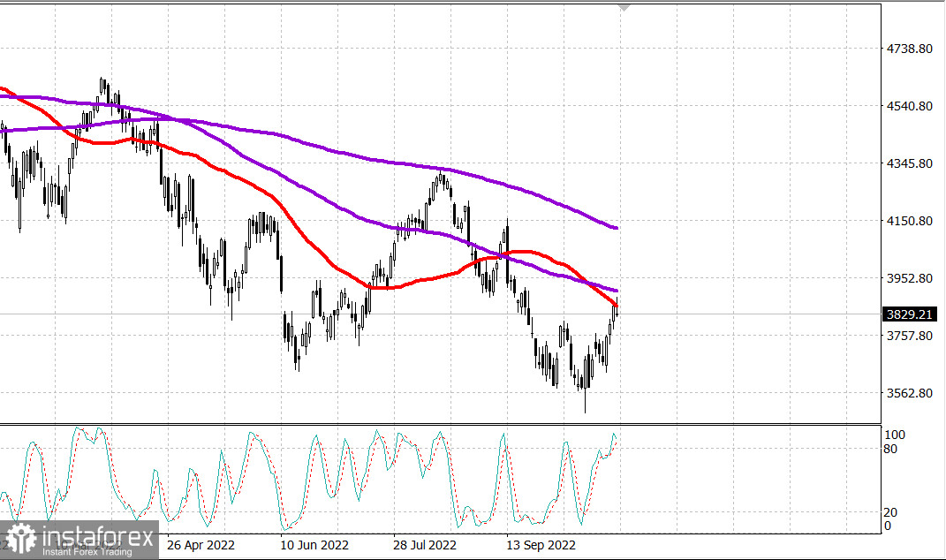Image resolution: width=946 pixels, height=560 pixels.
Task: Click the 10 Jun 2022 date label
Action: click(x=314, y=545)
